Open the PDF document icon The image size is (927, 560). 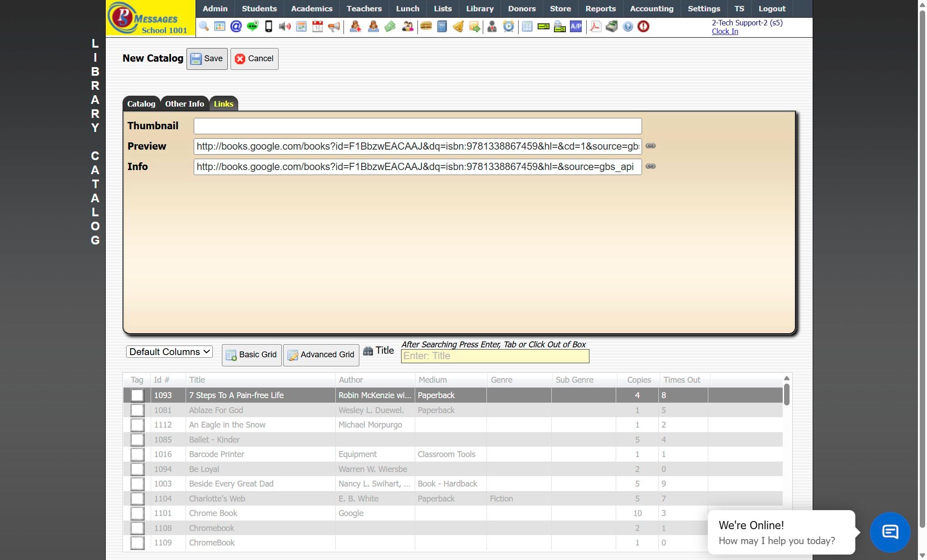(595, 26)
